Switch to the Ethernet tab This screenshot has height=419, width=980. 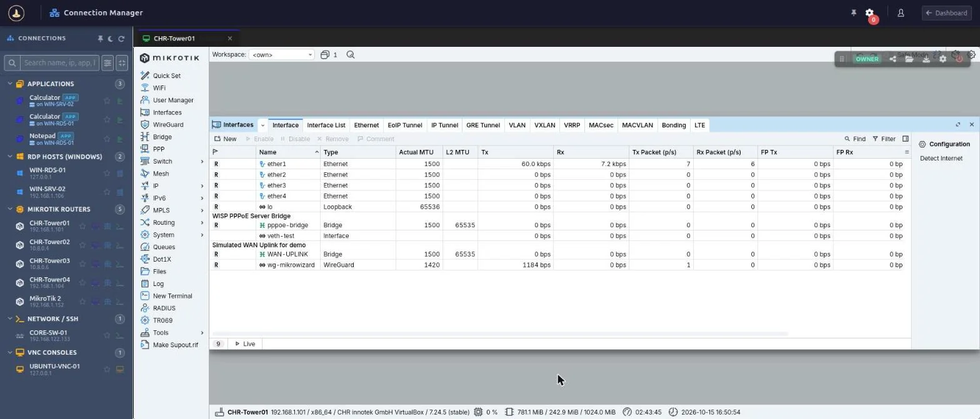tap(366, 126)
